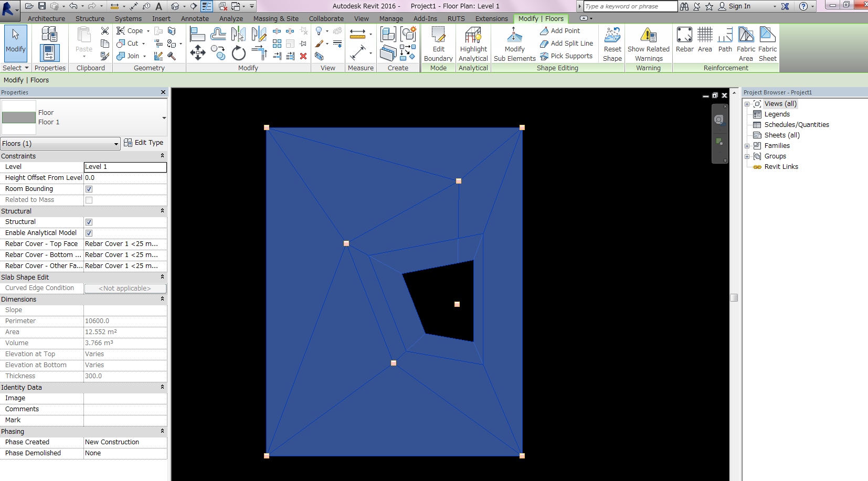This screenshot has height=481, width=868.
Task: Click the Level value field
Action: (x=125, y=167)
